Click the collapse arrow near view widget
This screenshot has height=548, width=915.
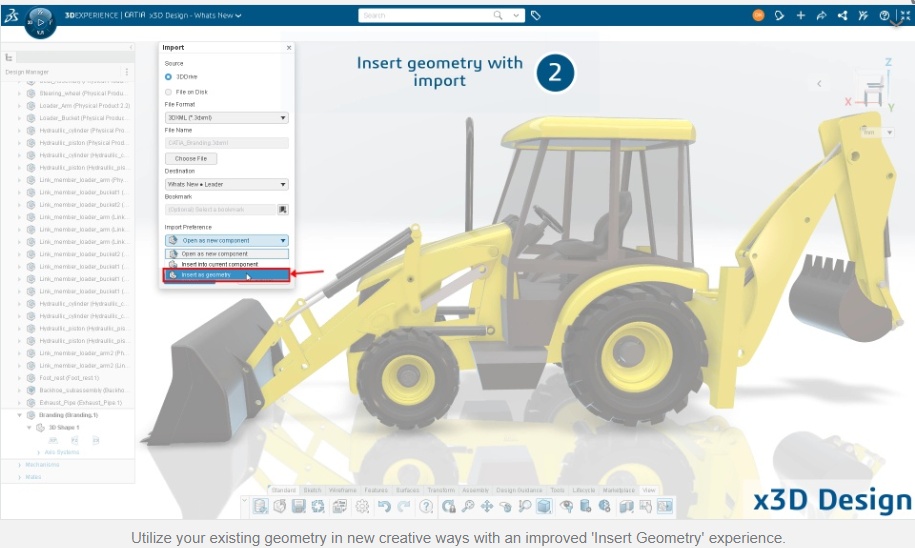pyautogui.click(x=819, y=83)
